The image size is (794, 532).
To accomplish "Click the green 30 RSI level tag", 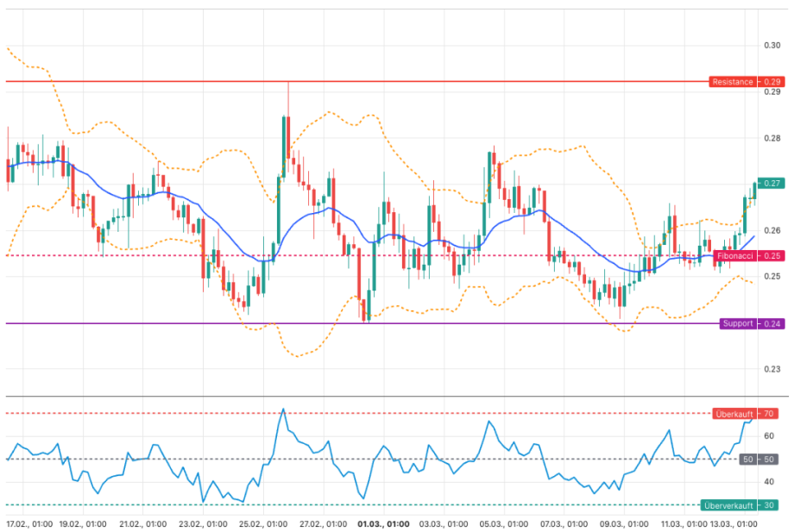I will pos(772,505).
